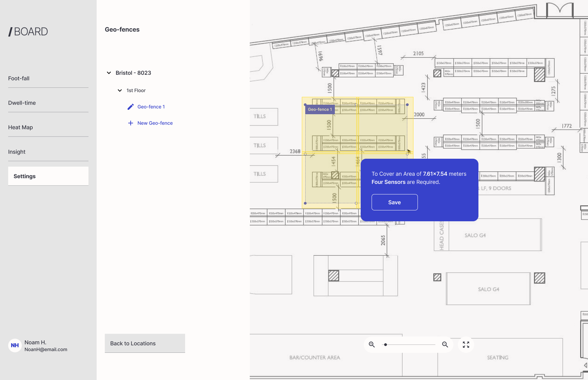This screenshot has height=380, width=588.
Task: Click the map zoom slider handle
Action: [386, 345]
